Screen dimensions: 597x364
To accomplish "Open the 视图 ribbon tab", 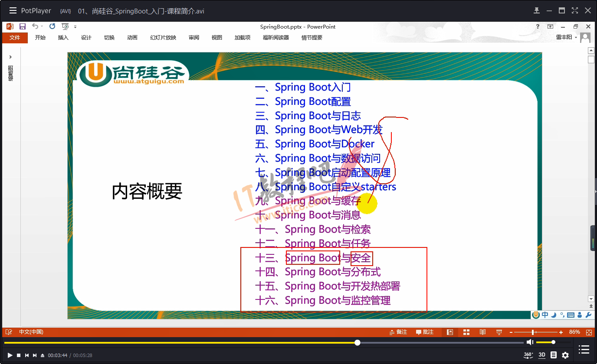I will 217,38.
